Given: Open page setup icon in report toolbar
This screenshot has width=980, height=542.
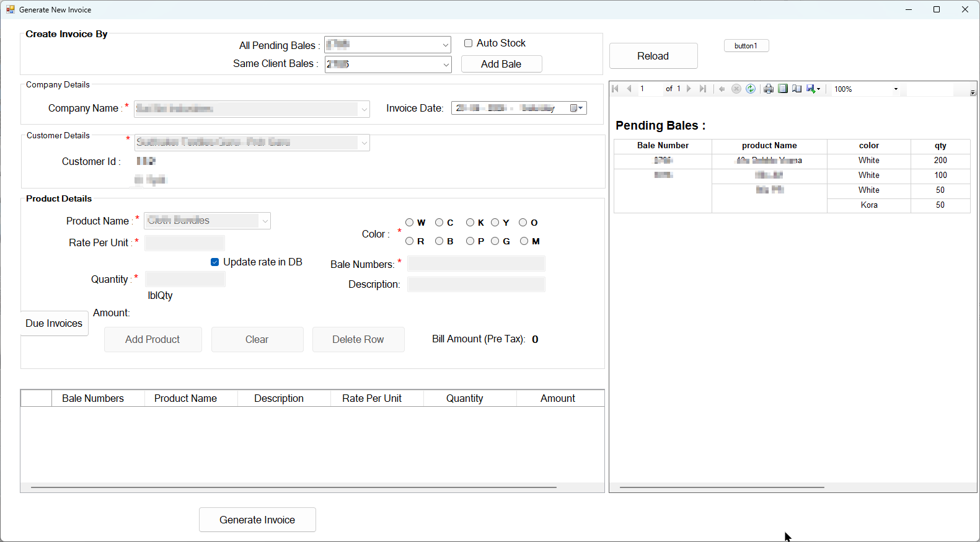Looking at the screenshot, I should (x=797, y=89).
